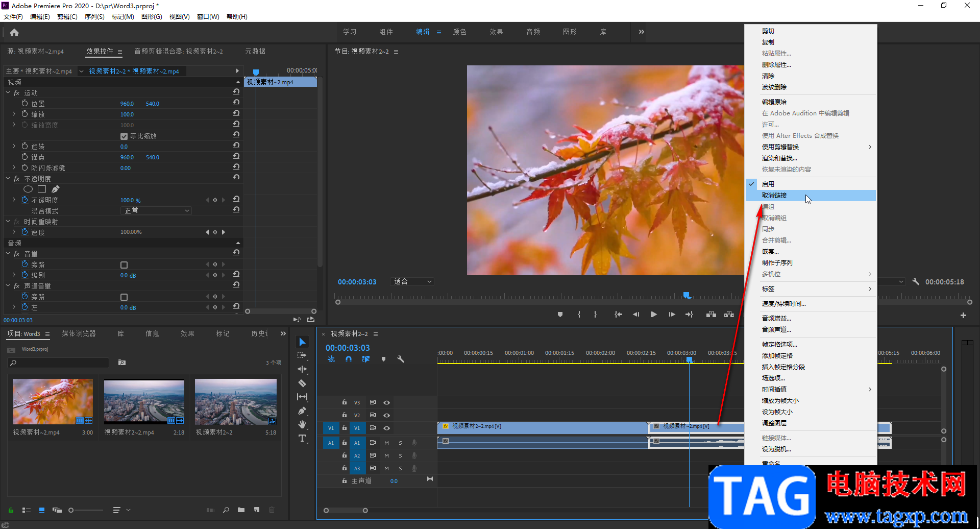The height and width of the screenshot is (529, 980).
Task: Toggle lock on track V3
Action: click(345, 402)
